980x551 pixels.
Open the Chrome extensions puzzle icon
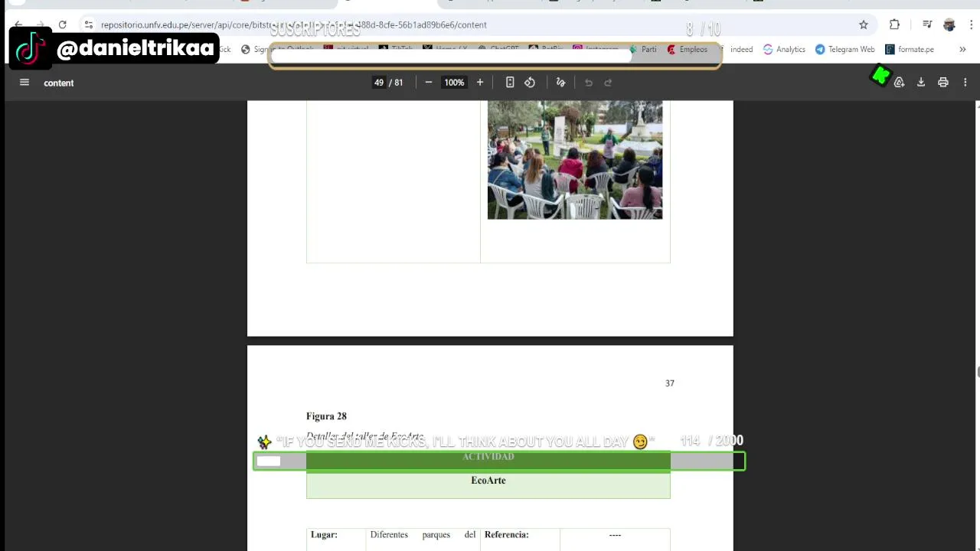pyautogui.click(x=894, y=24)
